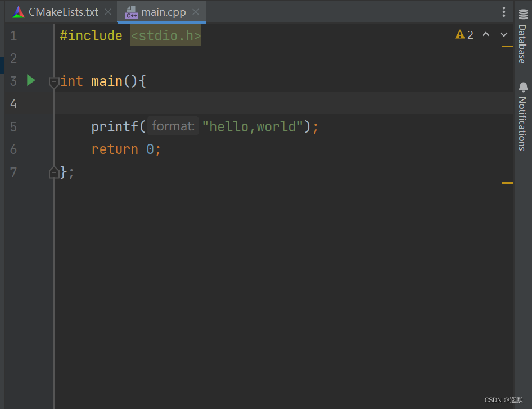Click the 0 literal on line 6
Screen dimensions: 532x409
pos(150,149)
